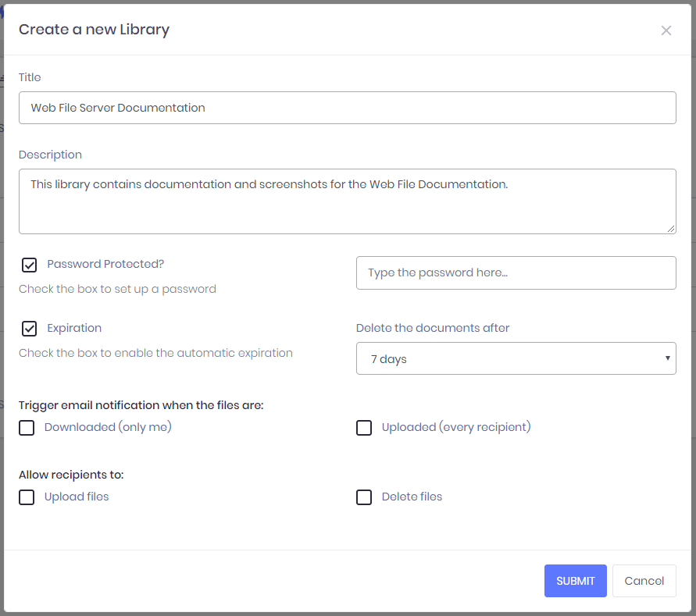Image resolution: width=696 pixels, height=616 pixels.
Task: Check the Uploaded (every recipient) notification option
Action: point(363,428)
